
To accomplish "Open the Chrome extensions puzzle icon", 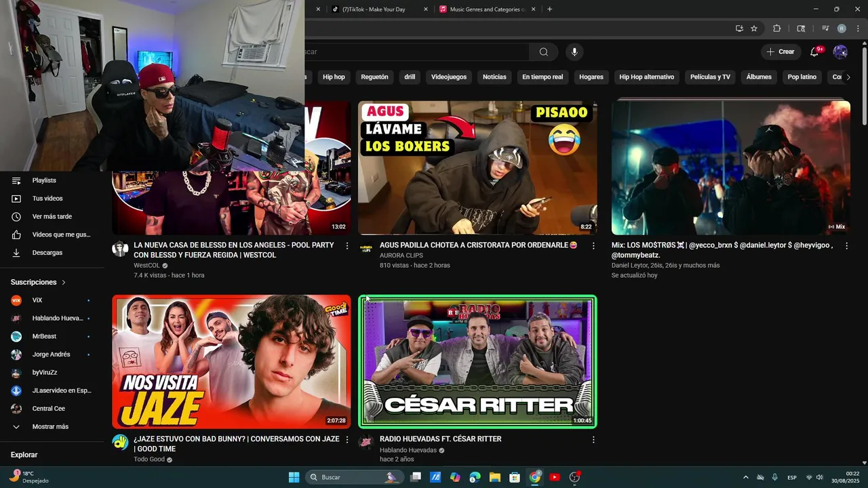I will (777, 28).
